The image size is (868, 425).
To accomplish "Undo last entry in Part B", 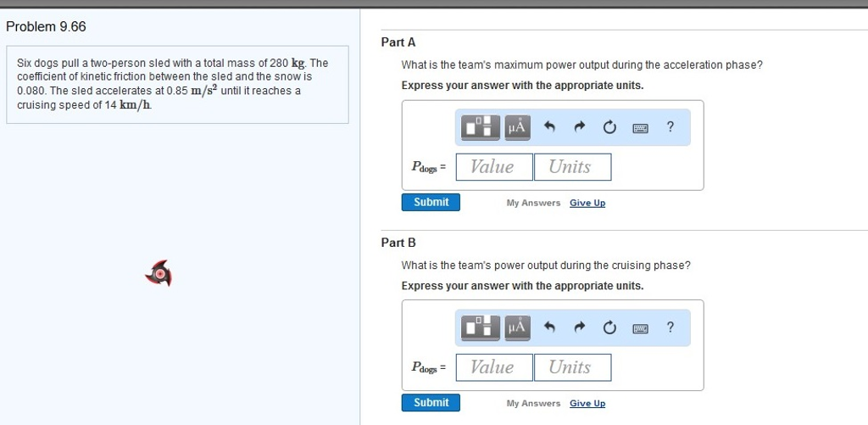I will (549, 328).
